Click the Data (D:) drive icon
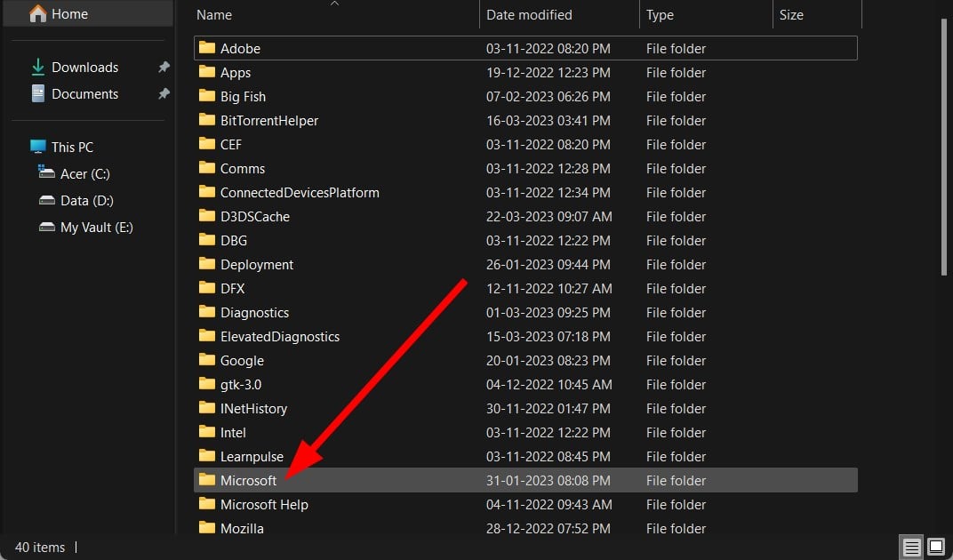Image resolution: width=953 pixels, height=560 pixels. click(x=47, y=200)
